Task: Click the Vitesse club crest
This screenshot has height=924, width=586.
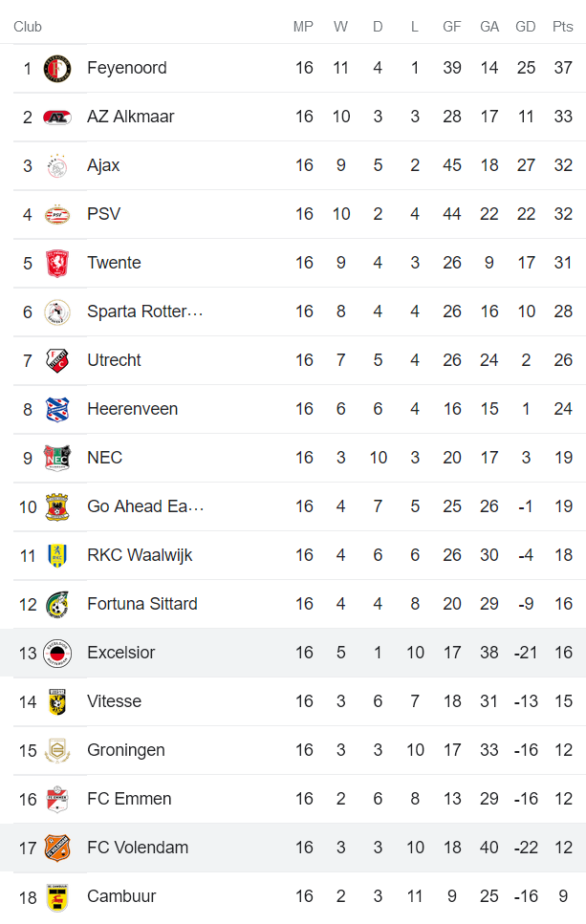Action: (57, 702)
